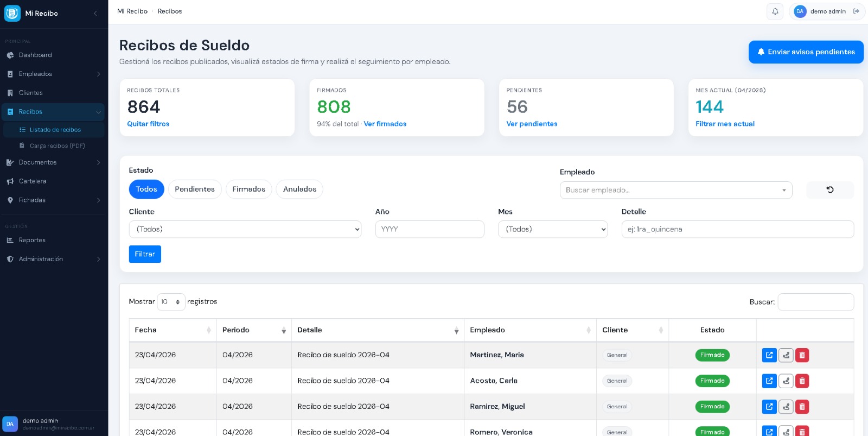Click the notification bell icon
868x436 pixels.
tap(775, 11)
